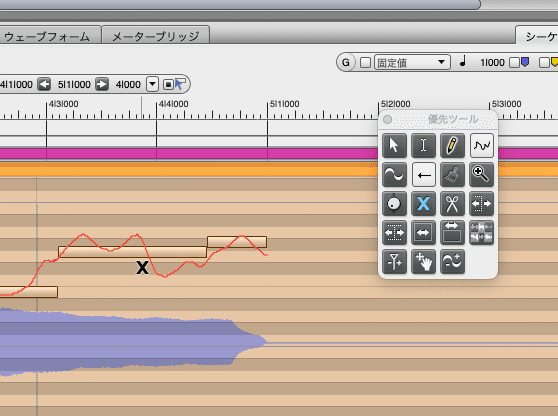Pick the sine wave plus/minus tool

[x=452, y=262]
